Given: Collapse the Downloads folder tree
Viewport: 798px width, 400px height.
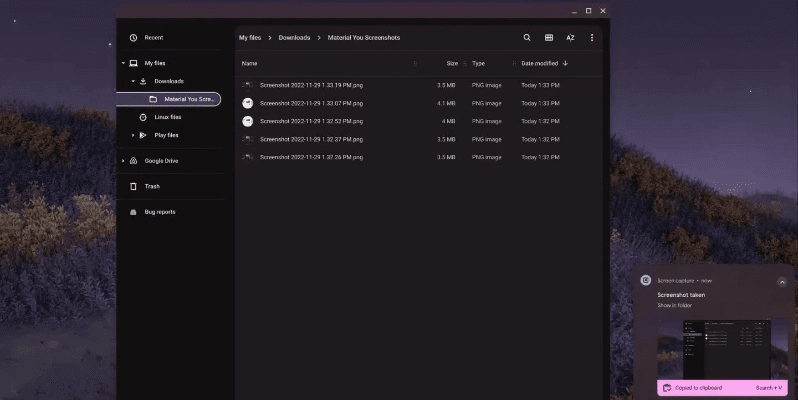Looking at the screenshot, I should (132, 81).
